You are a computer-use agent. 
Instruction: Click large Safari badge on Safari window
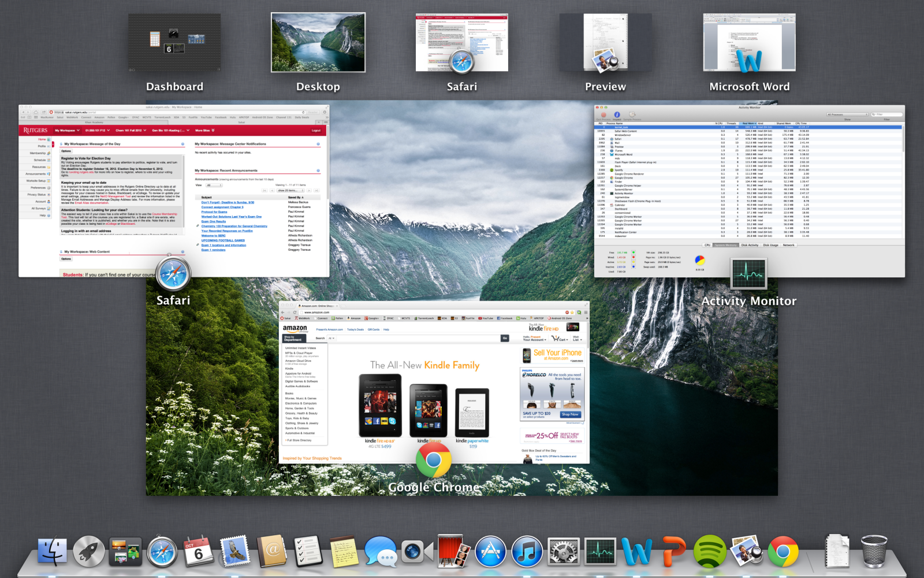coord(173,272)
